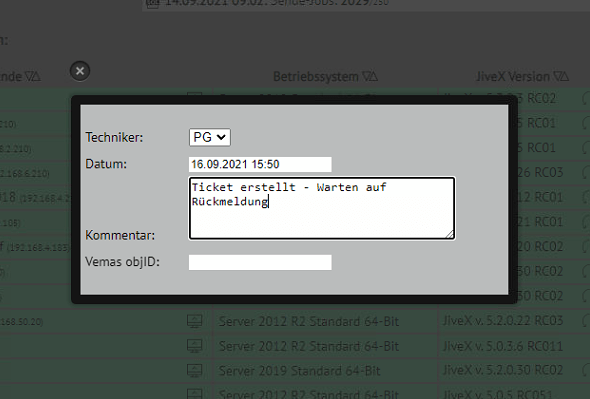Select Server 2019 Standard 64-Bit cell
The image size is (590, 399).
pos(300,371)
